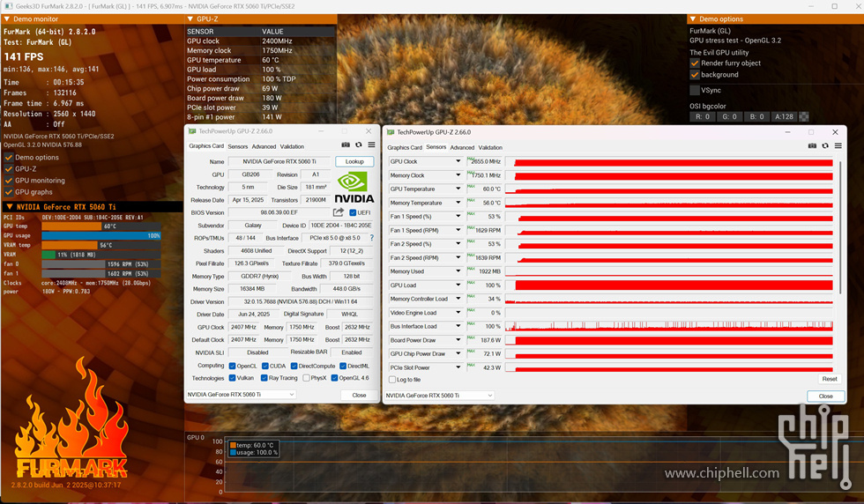
Task: Click GPU-Z app icon in Graphics Card window title
Action: point(192,131)
